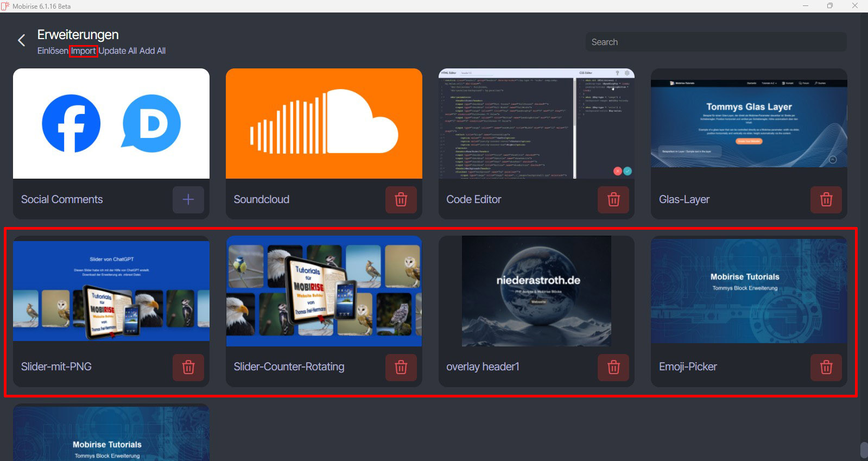The height and width of the screenshot is (461, 868).
Task: Click the Slider-mit-PNG label
Action: pos(56,367)
